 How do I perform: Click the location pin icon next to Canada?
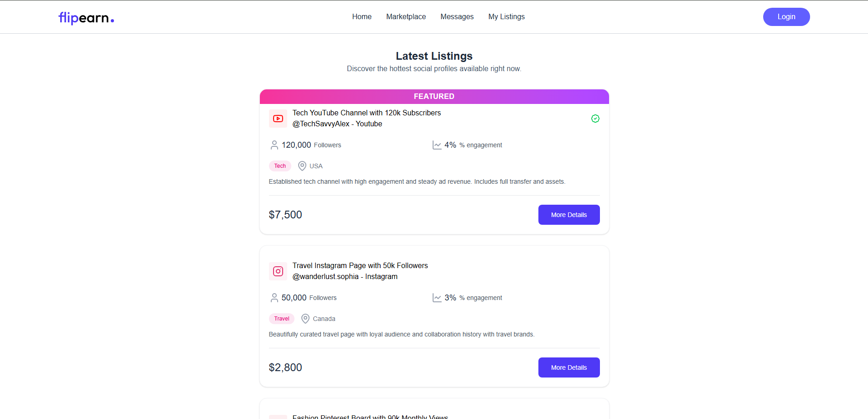tap(305, 319)
